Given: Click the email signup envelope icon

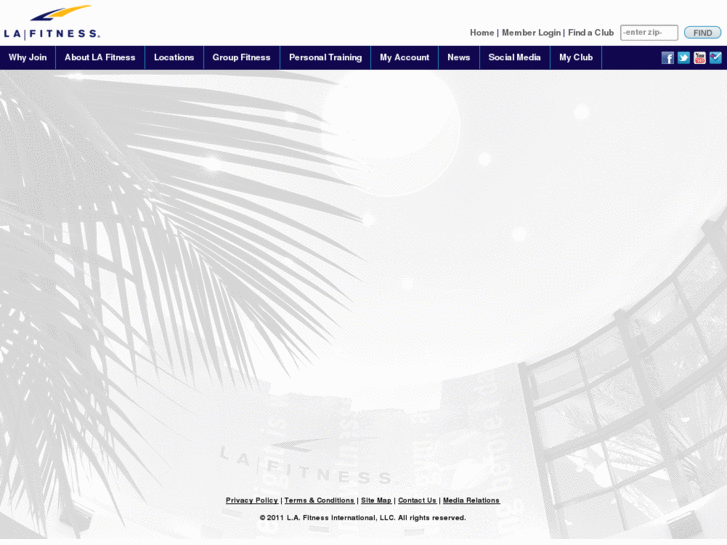Looking at the screenshot, I should pos(715,58).
